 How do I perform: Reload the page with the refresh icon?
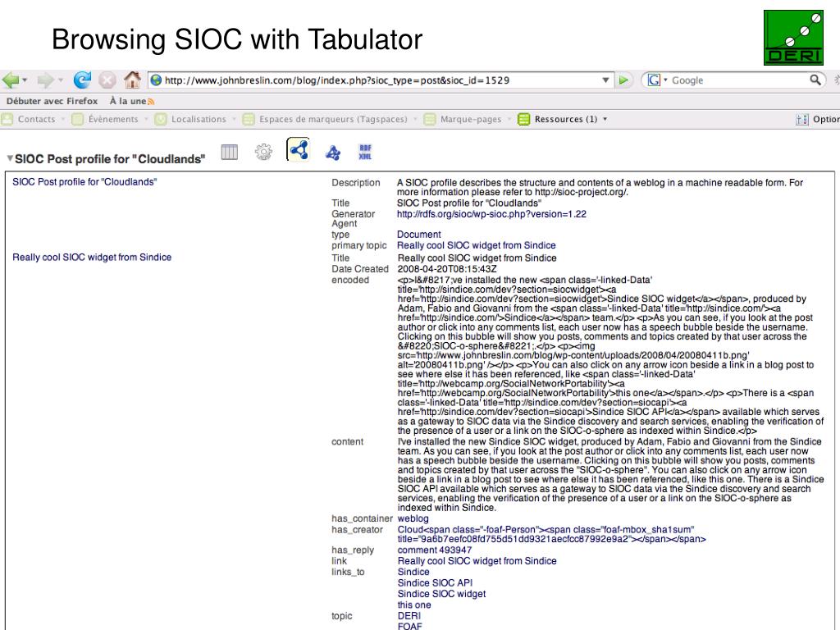[x=82, y=80]
